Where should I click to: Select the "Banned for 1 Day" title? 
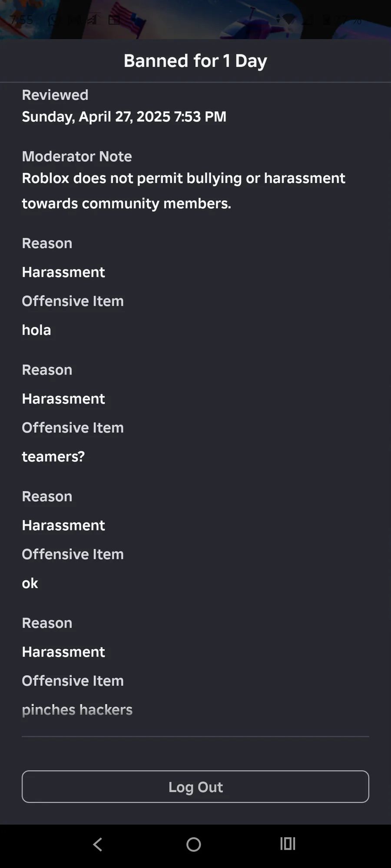(x=195, y=61)
